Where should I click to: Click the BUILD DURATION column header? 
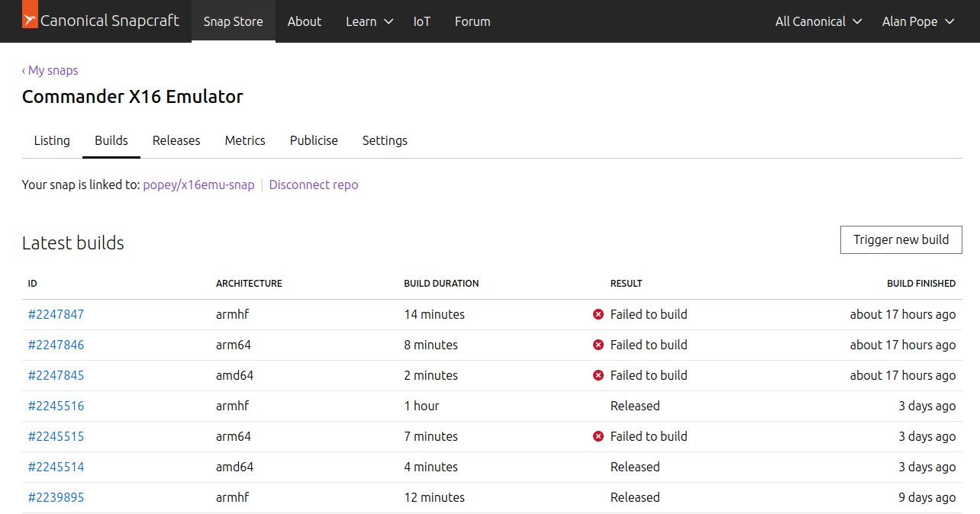click(x=441, y=284)
